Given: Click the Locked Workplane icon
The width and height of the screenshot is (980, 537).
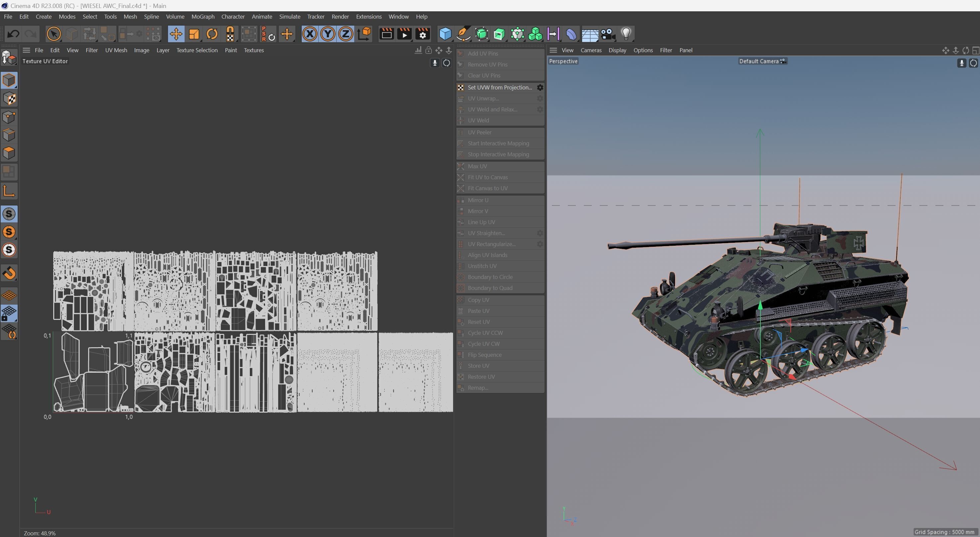Looking at the screenshot, I should point(9,314).
